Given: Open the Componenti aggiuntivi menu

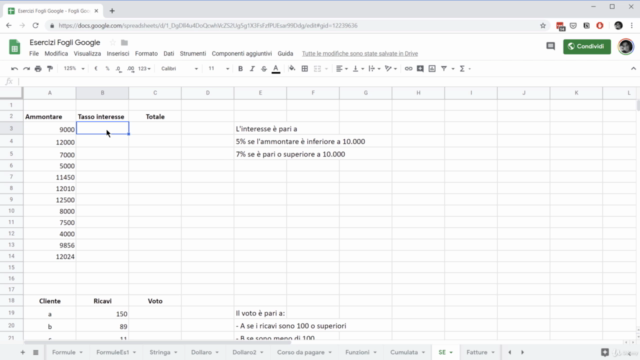Looking at the screenshot, I should click(x=242, y=53).
